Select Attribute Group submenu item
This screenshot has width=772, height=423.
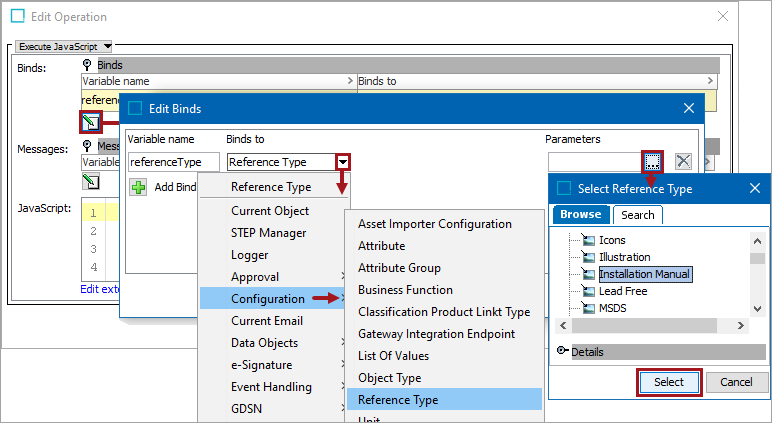pyautogui.click(x=399, y=268)
